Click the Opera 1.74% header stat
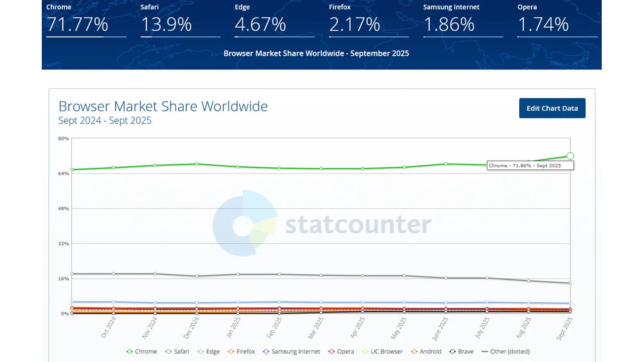Viewport: 644px width, 362px height. coord(543,24)
